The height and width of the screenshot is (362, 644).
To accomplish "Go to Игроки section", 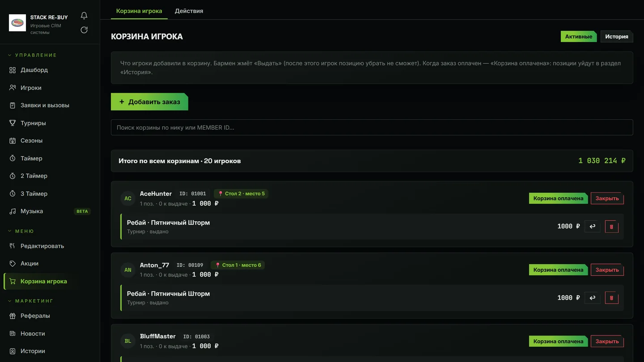I will point(50,88).
